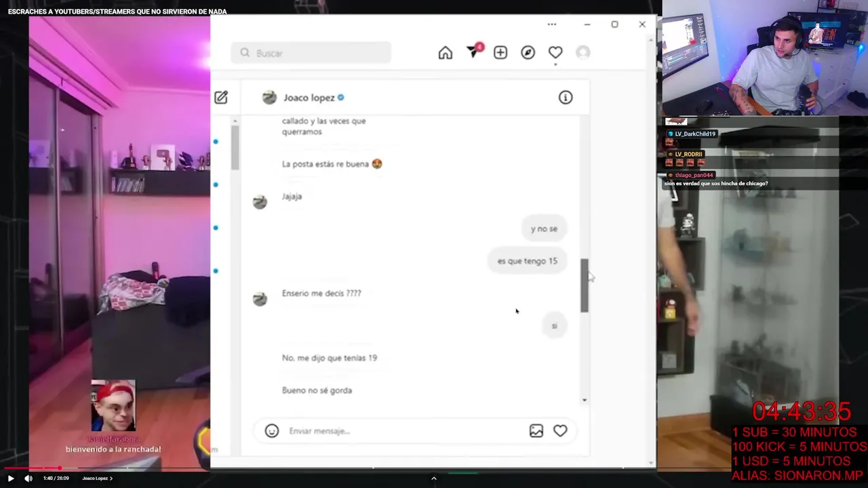Click the message 'es que tengo 15'
This screenshot has width=868, height=488.
(527, 261)
